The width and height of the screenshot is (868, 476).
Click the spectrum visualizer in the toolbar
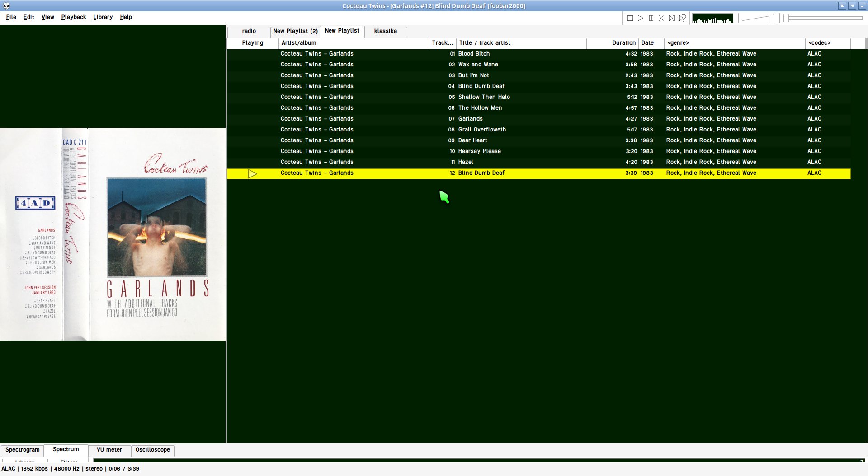point(712,18)
